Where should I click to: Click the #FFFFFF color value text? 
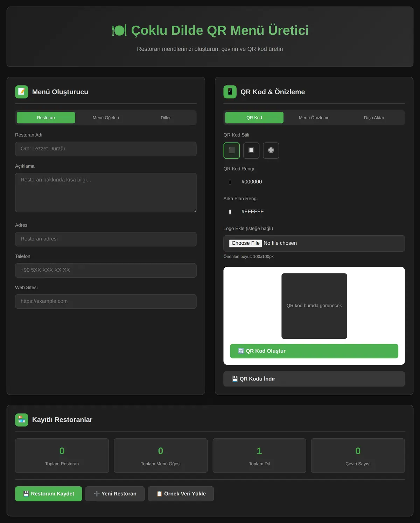pyautogui.click(x=252, y=211)
